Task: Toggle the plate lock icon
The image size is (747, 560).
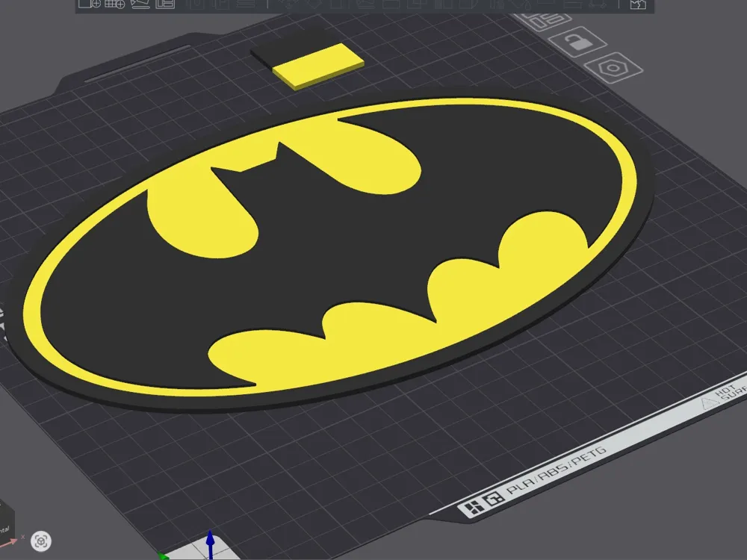Action: tap(577, 42)
